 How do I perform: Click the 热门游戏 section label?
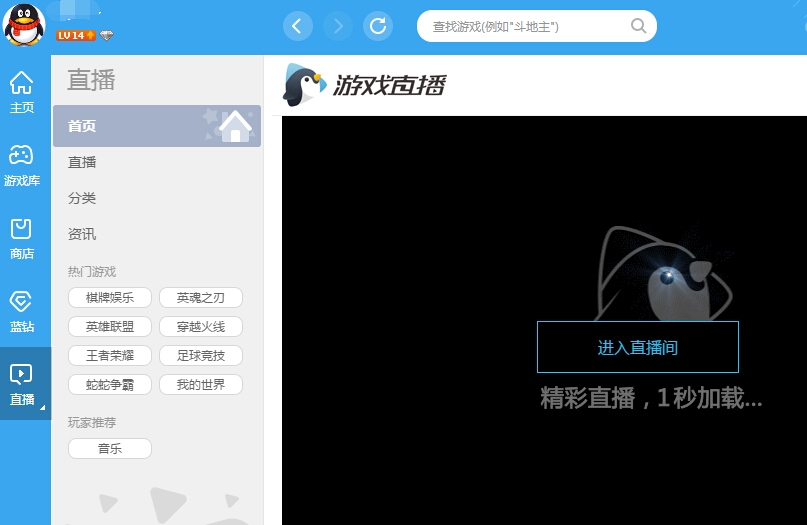[x=92, y=271]
